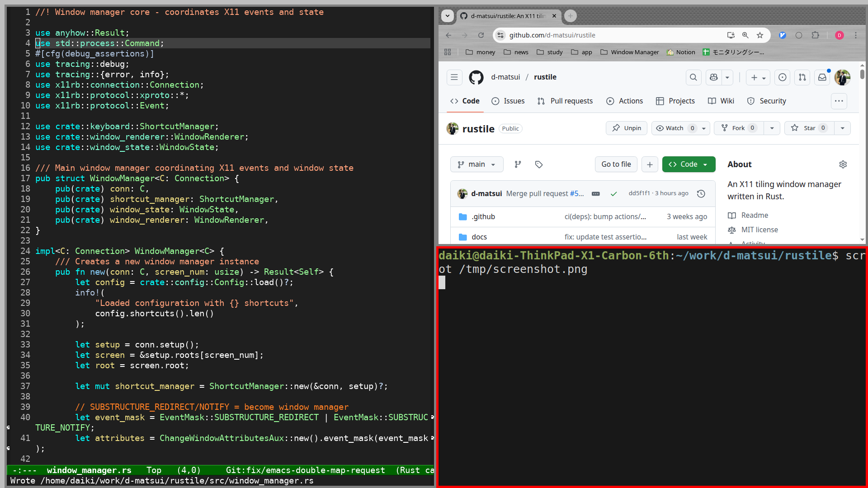Open GitHub notifications inbox icon
Image resolution: width=868 pixels, height=488 pixels.
[822, 77]
